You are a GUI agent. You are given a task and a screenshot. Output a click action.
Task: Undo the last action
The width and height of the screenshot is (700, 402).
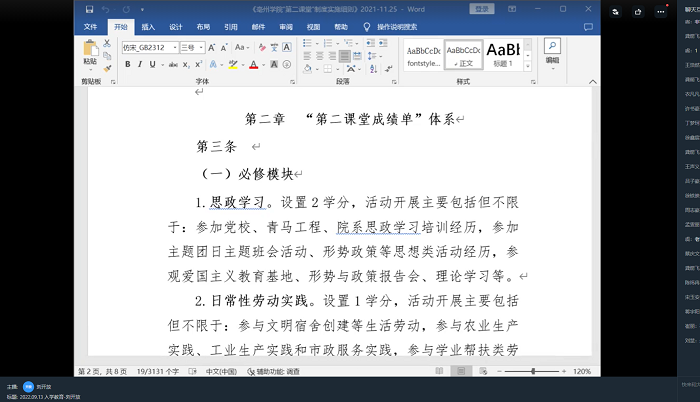click(x=105, y=9)
